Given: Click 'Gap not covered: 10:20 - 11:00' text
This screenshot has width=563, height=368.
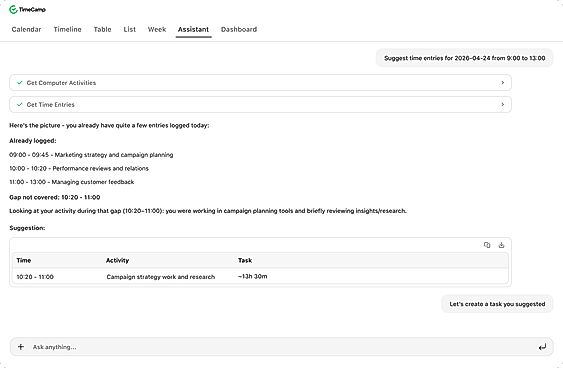Looking at the screenshot, I should 55,197.
